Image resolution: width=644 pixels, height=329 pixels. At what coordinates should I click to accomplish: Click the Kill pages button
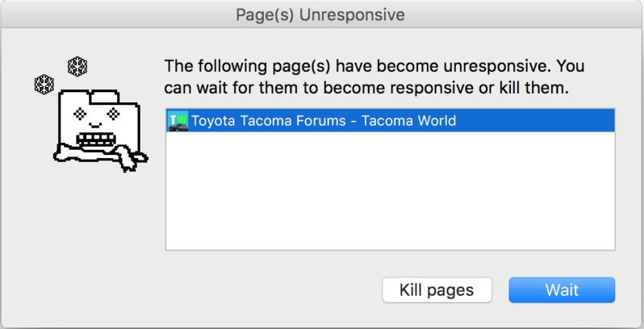click(x=437, y=290)
